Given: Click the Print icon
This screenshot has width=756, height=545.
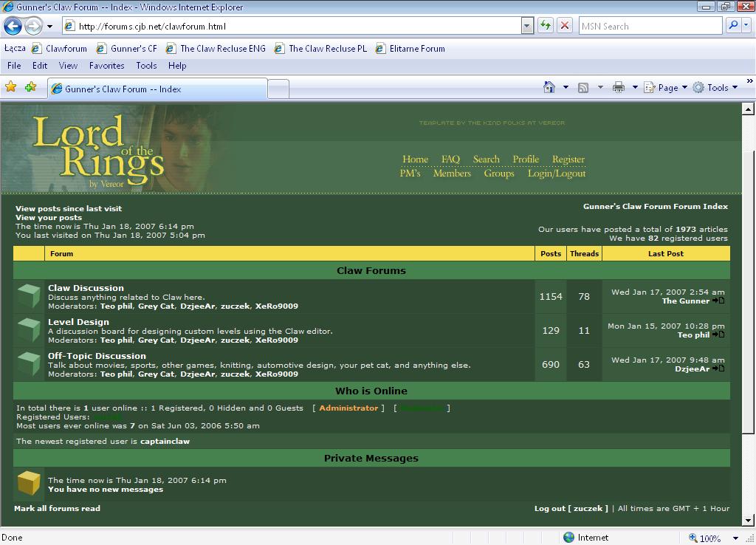Looking at the screenshot, I should (619, 87).
